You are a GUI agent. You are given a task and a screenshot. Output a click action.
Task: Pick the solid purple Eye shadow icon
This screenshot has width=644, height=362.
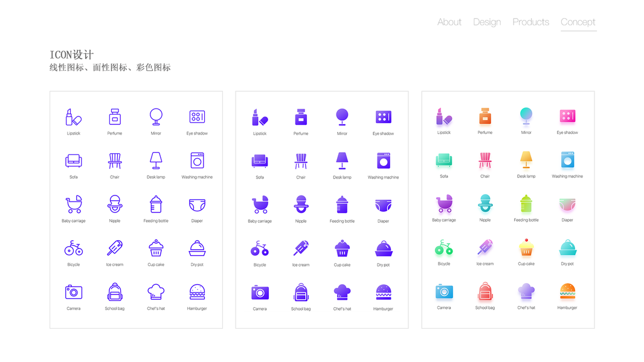[384, 117]
